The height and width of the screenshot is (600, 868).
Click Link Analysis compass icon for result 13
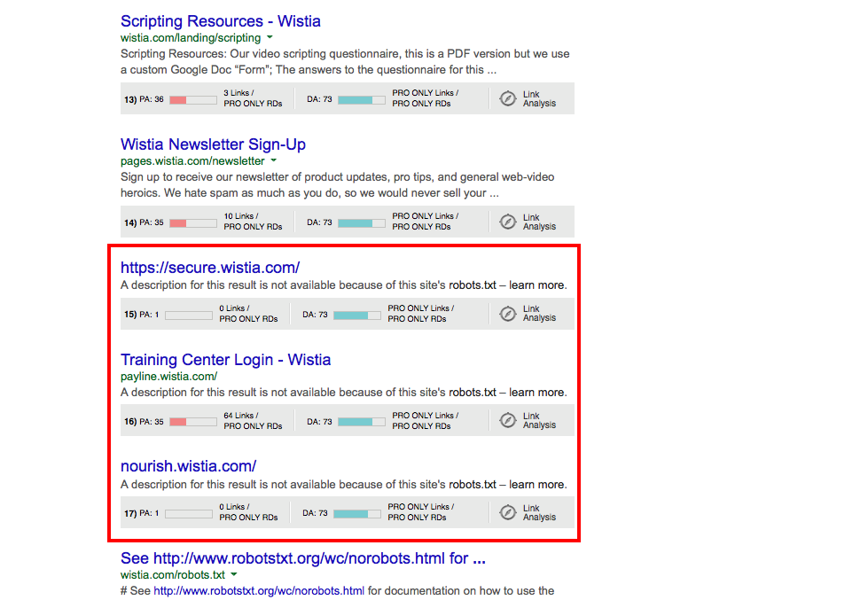[x=508, y=98]
